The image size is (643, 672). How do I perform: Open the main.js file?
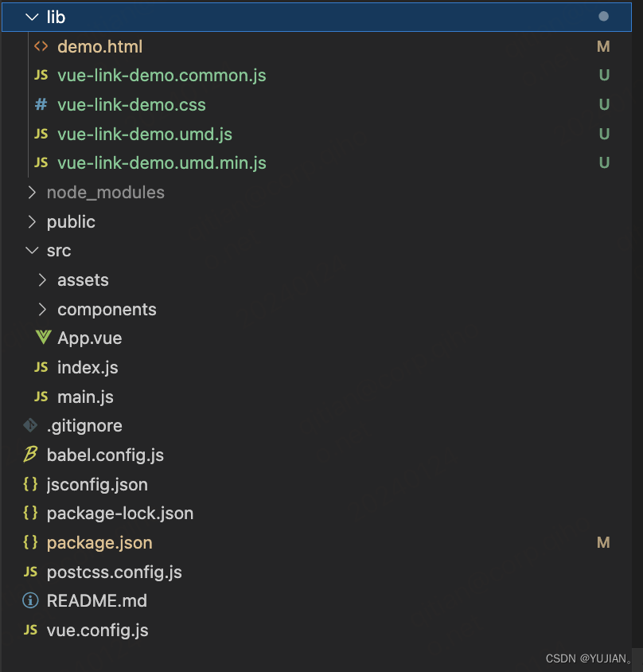point(85,397)
